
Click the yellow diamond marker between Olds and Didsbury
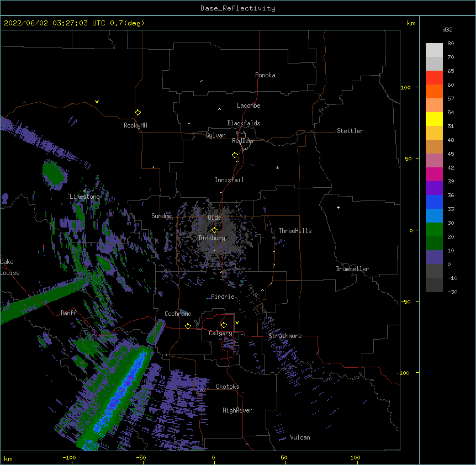(214, 230)
